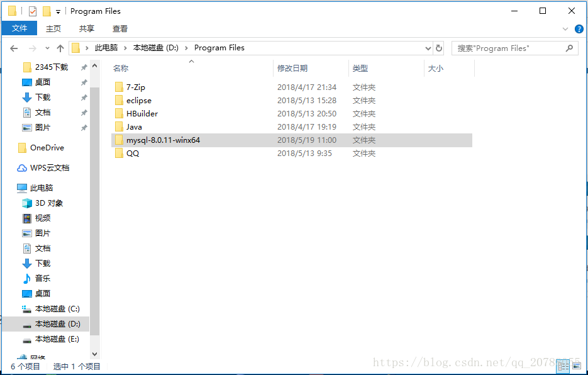Open pinned 文档 in quick access
This screenshot has width=588, height=375.
pos(42,112)
